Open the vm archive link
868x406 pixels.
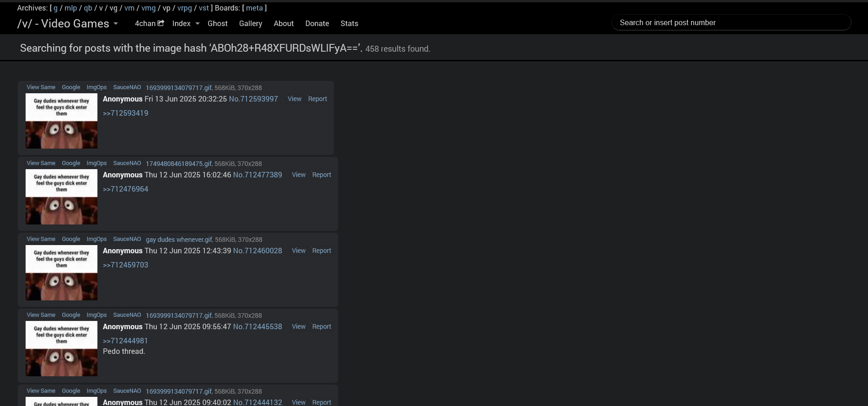(x=129, y=8)
